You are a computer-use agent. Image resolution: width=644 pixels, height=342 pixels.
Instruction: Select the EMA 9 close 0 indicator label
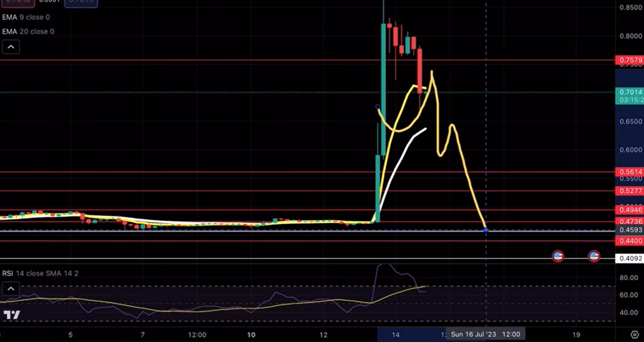tap(26, 17)
